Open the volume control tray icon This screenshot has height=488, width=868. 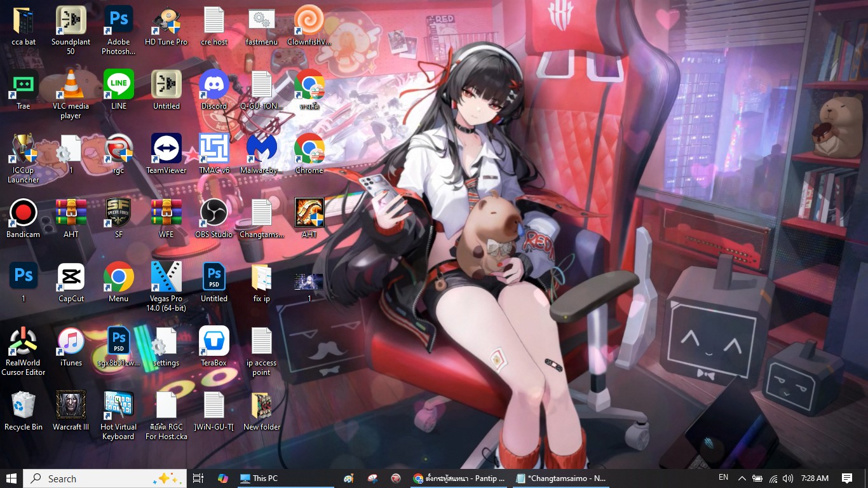tap(788, 478)
